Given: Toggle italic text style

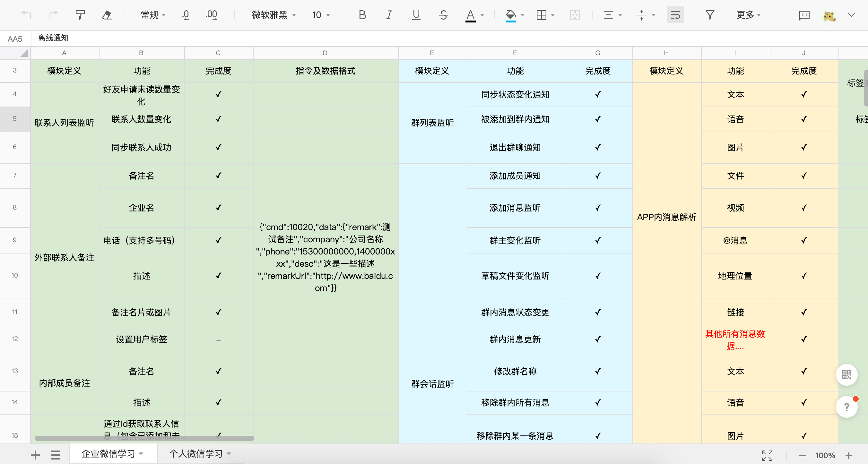Looking at the screenshot, I should [x=389, y=15].
